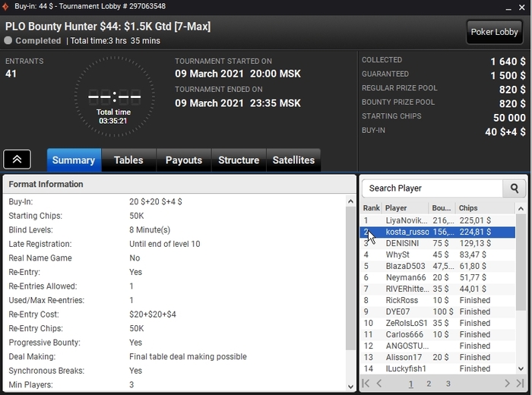
Task: Click the 1 640 $ collected amount
Action: tap(508, 62)
